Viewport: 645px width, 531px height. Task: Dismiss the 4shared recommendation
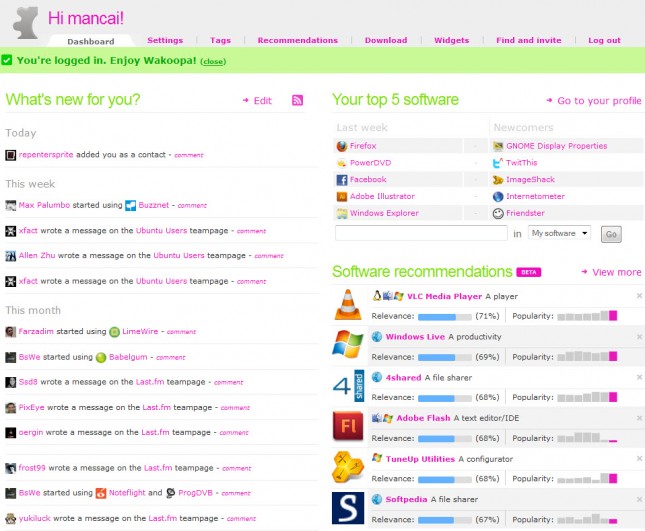(639, 377)
